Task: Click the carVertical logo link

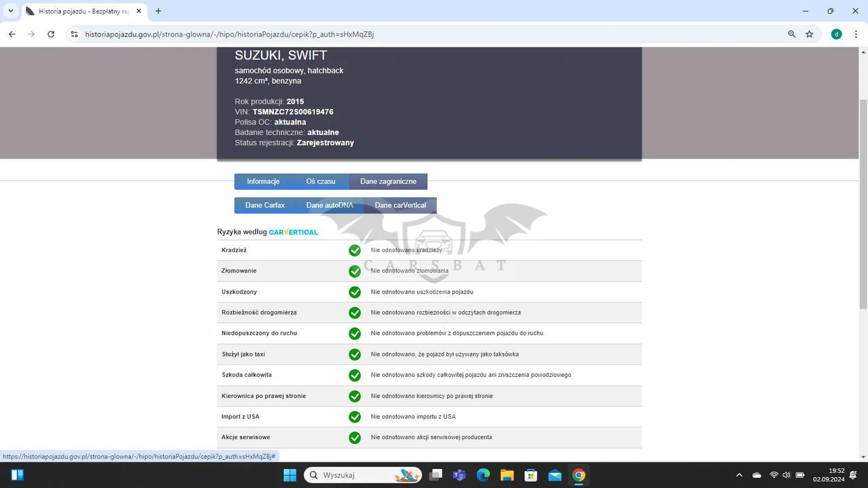Action: click(293, 232)
